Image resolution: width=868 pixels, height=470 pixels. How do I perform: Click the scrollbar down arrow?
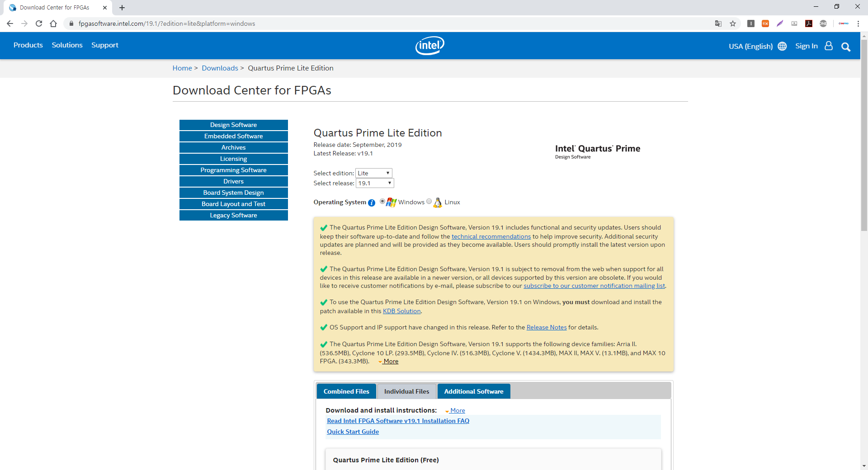(x=864, y=466)
